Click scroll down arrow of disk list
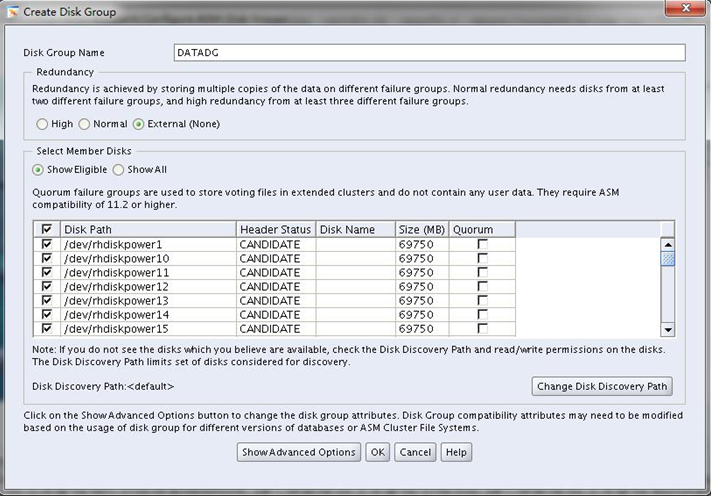The width and height of the screenshot is (711, 496). click(x=668, y=329)
